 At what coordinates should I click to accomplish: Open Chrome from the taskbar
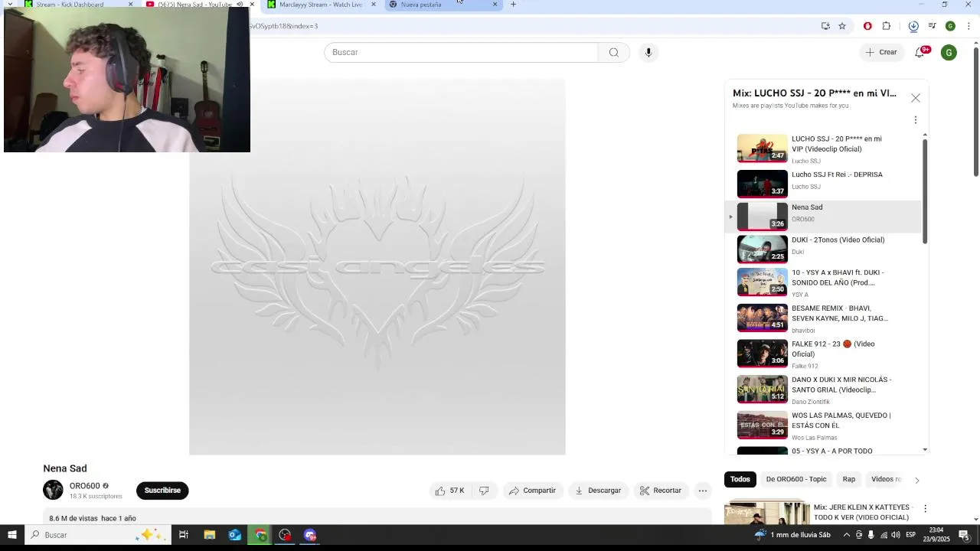point(260,535)
